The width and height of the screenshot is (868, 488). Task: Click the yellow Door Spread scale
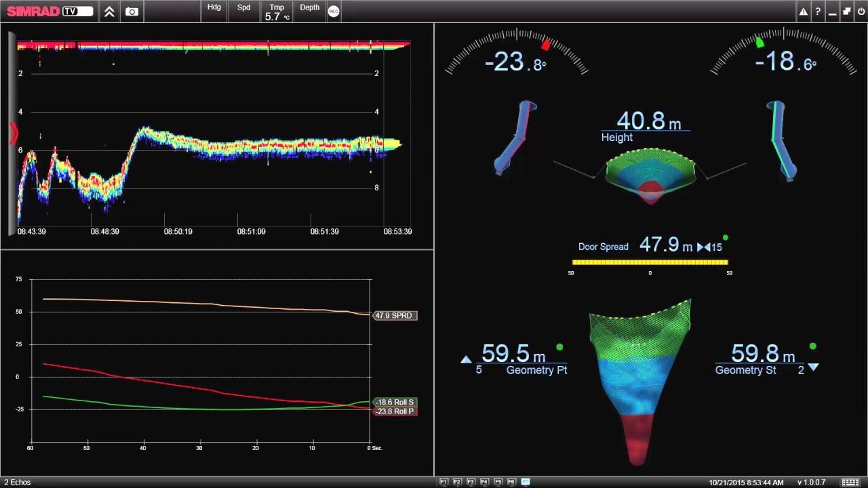click(649, 262)
